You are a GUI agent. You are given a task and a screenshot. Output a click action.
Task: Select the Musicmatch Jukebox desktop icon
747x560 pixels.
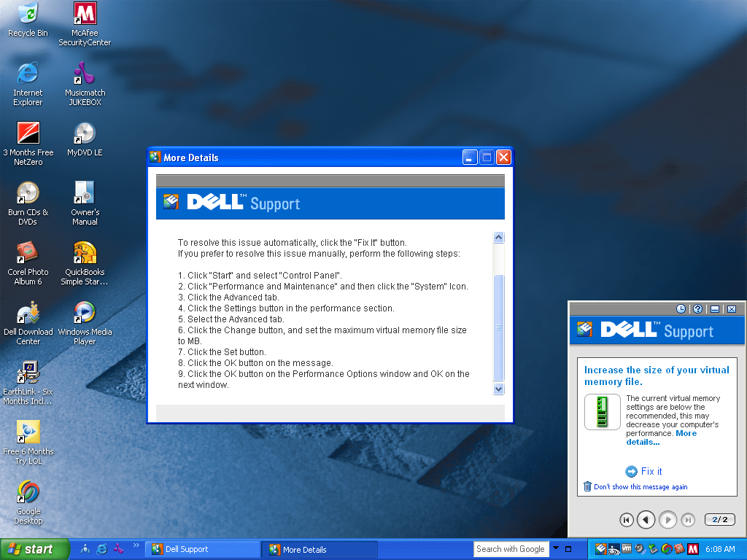pos(85,74)
